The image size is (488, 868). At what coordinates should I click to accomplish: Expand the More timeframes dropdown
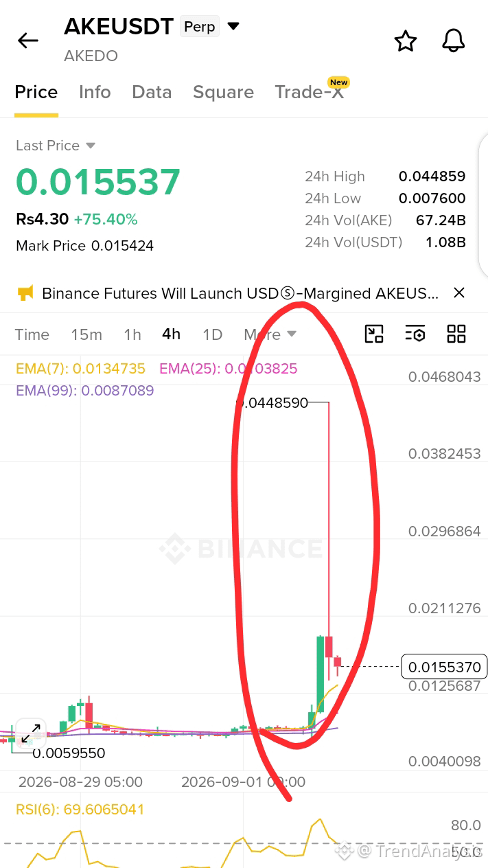270,334
